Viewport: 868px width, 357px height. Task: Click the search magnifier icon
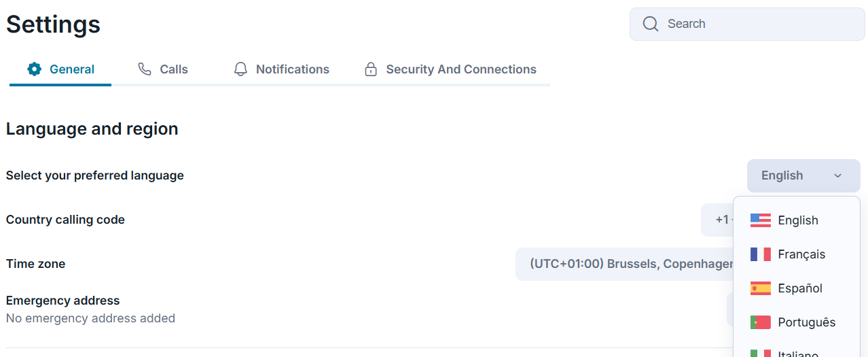(650, 24)
